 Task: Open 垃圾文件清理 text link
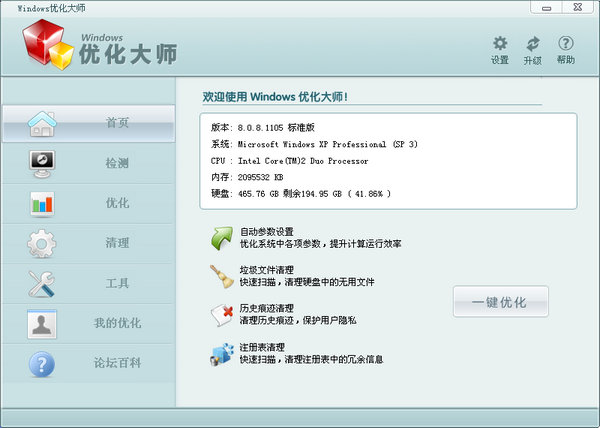click(x=266, y=270)
